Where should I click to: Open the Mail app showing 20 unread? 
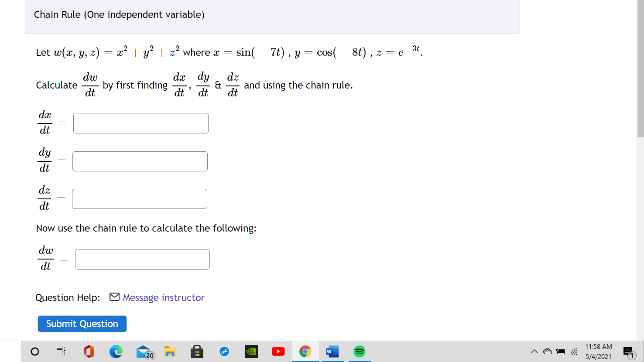[143, 352]
